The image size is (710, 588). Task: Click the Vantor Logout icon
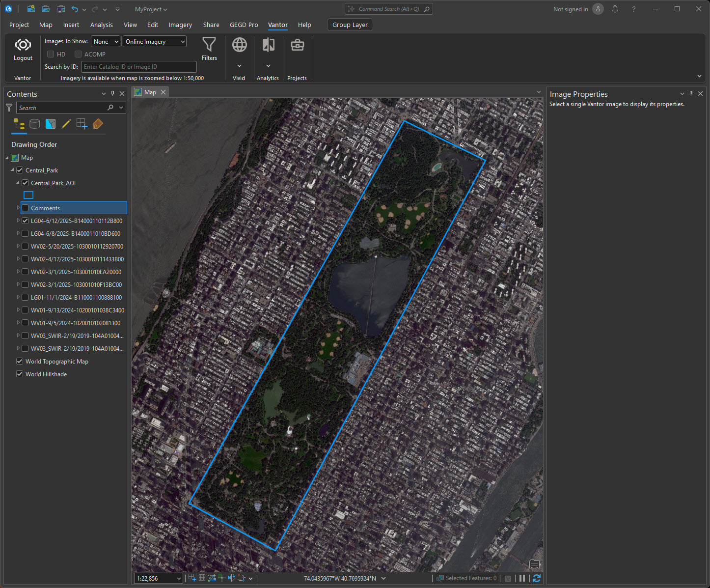tap(23, 46)
